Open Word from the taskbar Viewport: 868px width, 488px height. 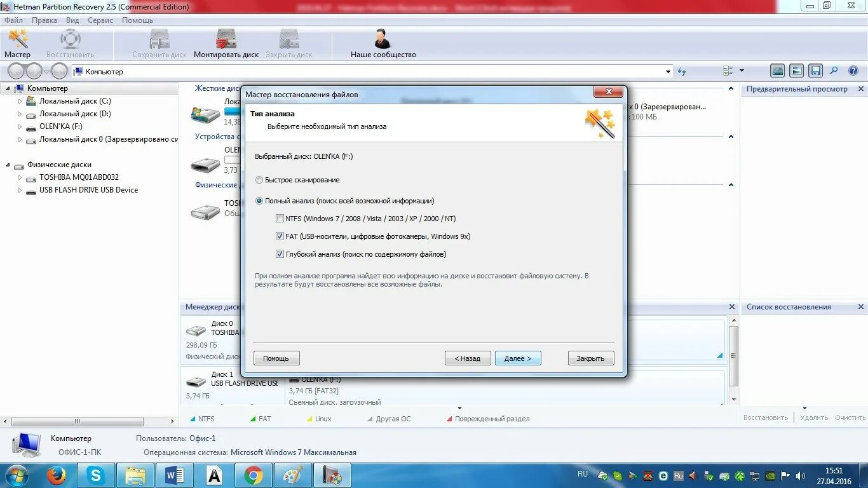[175, 475]
